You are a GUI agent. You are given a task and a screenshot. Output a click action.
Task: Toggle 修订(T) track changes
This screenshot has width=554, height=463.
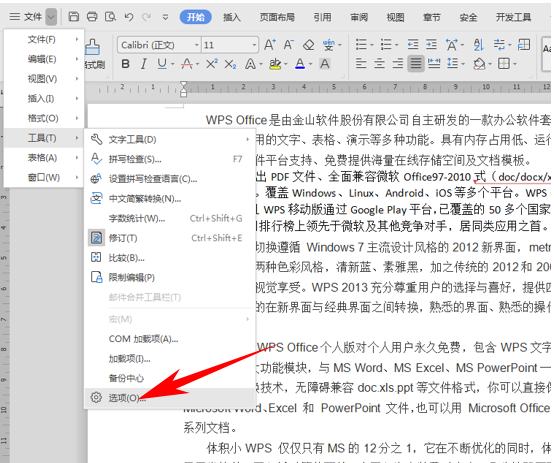coord(170,238)
